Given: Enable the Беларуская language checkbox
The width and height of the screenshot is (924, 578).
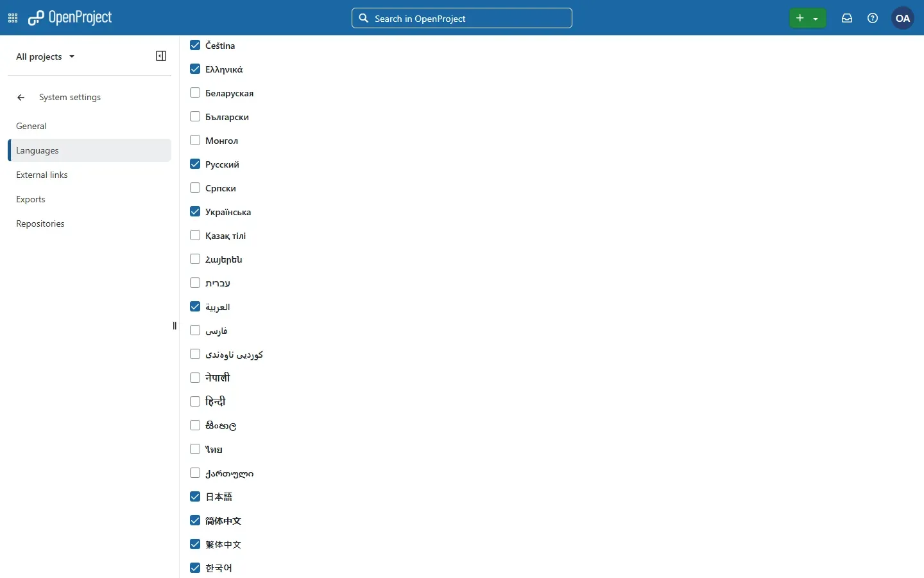Looking at the screenshot, I should (x=195, y=92).
